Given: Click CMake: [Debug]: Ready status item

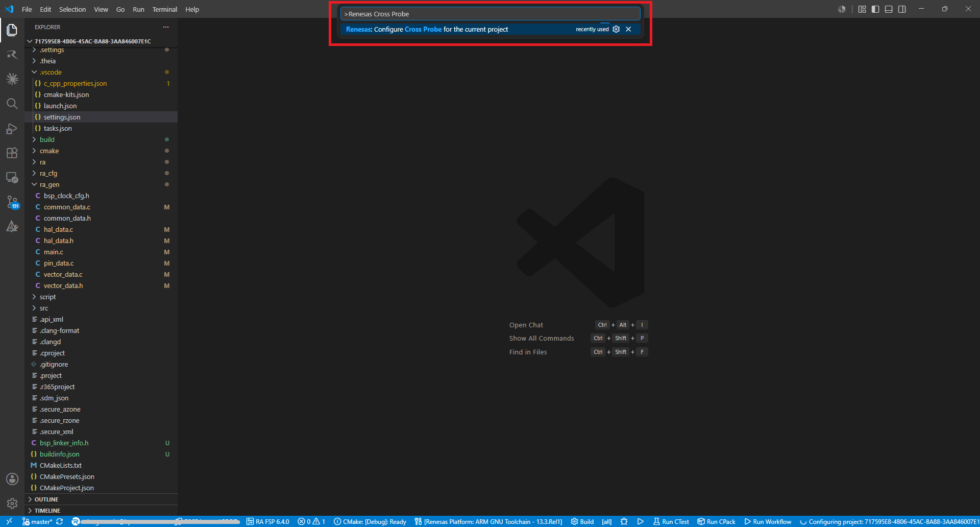Looking at the screenshot, I should [370, 521].
